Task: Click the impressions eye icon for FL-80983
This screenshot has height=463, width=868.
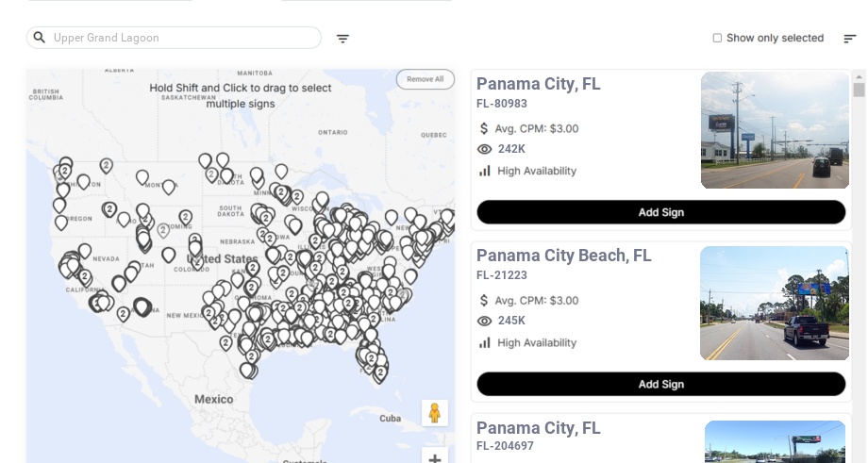Action: [485, 149]
